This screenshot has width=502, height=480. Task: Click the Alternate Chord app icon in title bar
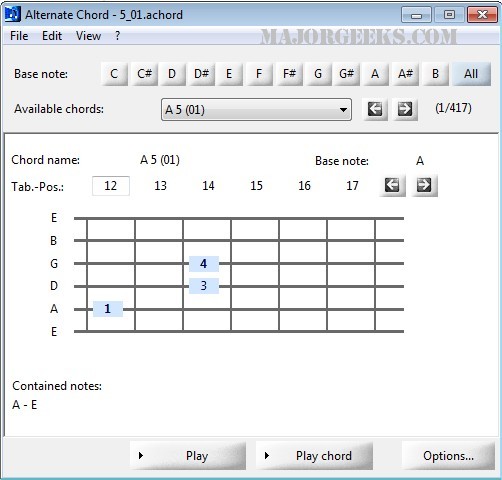(13, 14)
